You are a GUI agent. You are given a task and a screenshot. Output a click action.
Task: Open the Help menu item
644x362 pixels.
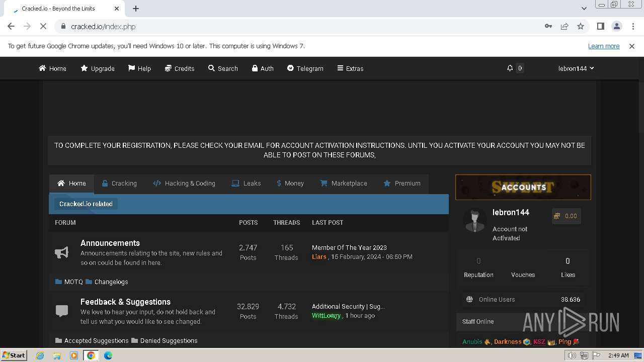pos(139,68)
